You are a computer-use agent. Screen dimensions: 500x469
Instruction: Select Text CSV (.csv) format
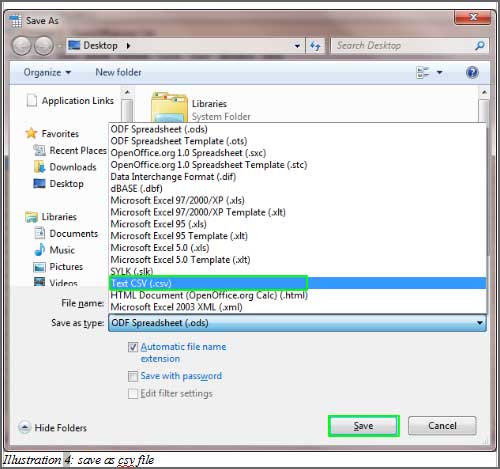(x=297, y=283)
